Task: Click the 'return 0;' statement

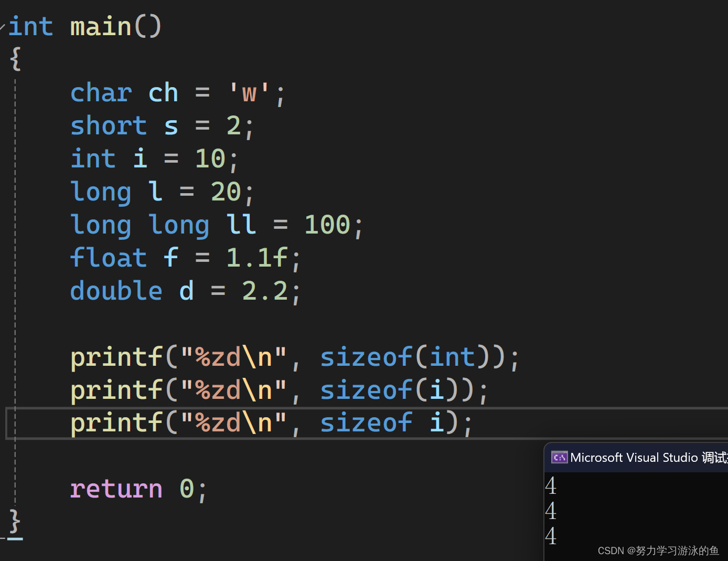Action: pyautogui.click(x=139, y=489)
